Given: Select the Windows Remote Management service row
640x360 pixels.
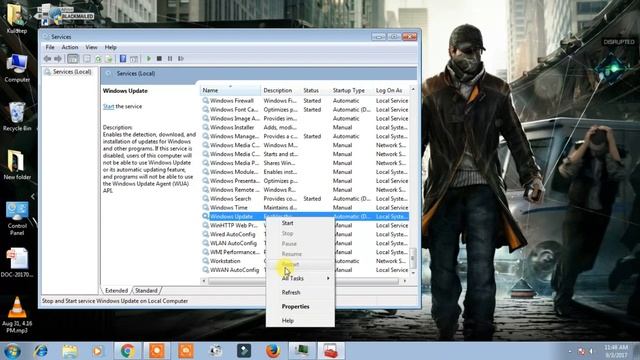Looking at the screenshot, I should (x=305, y=190).
